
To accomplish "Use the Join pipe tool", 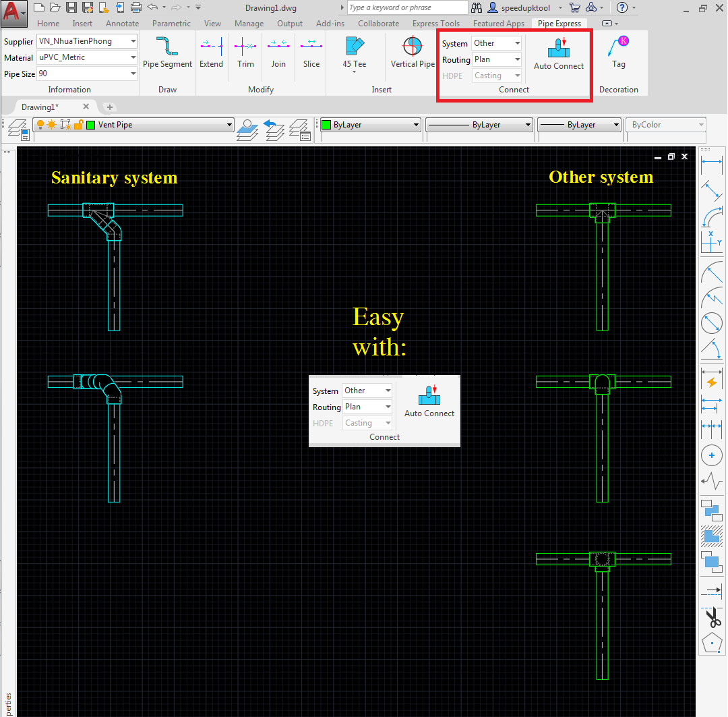I will (x=278, y=52).
